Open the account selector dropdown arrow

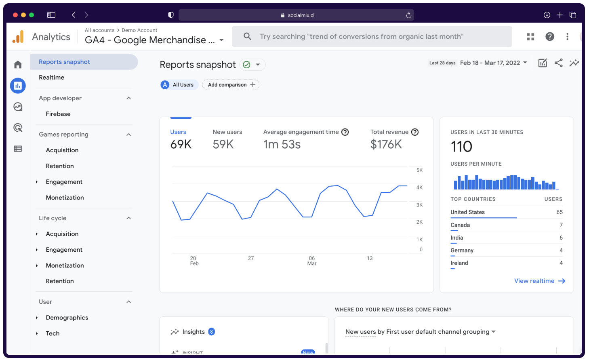click(221, 40)
